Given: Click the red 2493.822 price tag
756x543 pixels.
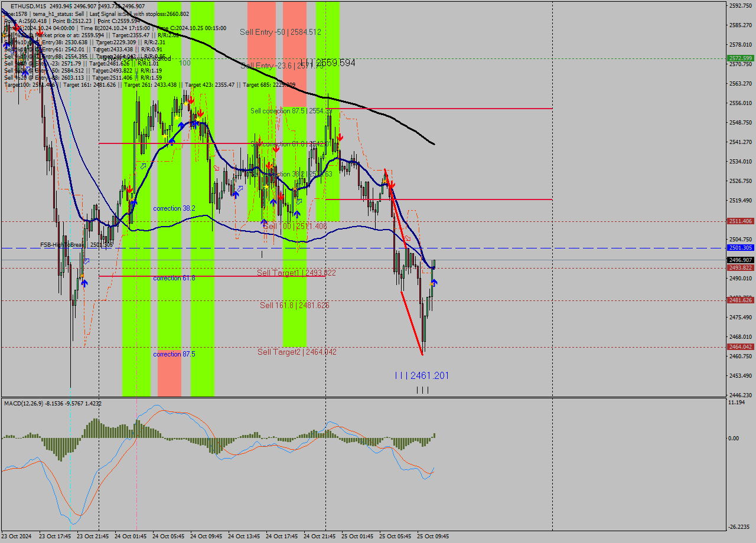Looking at the screenshot, I should point(740,268).
